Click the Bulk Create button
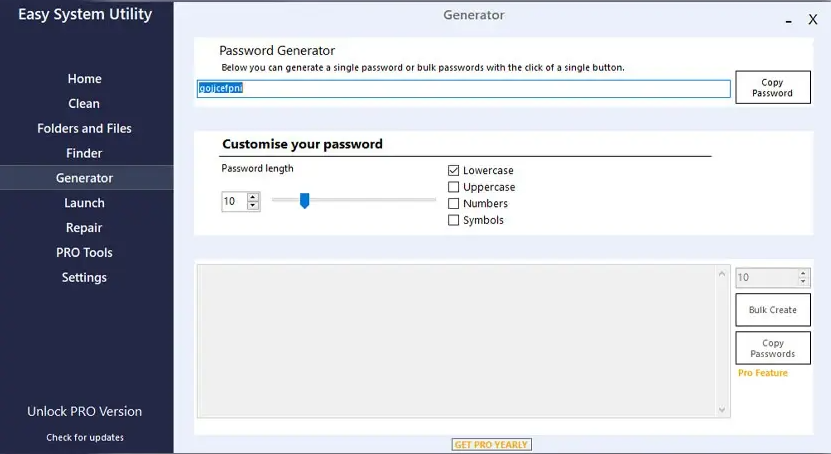 point(772,310)
